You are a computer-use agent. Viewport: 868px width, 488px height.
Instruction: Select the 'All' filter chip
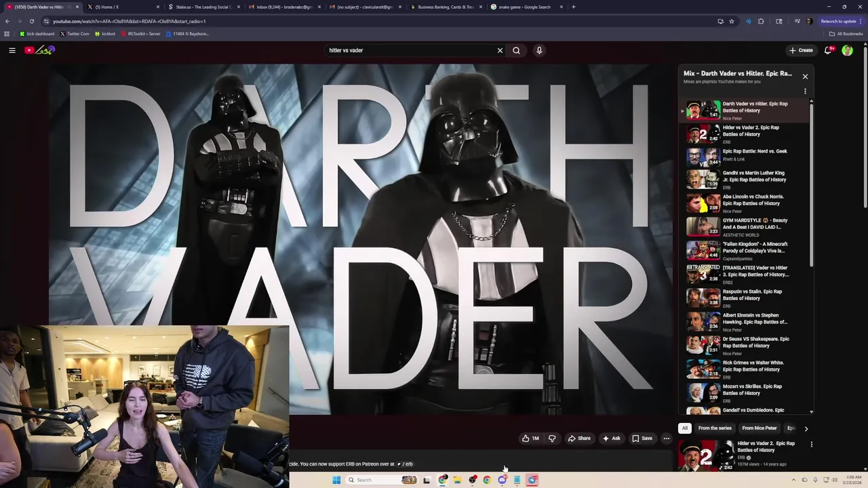(685, 428)
